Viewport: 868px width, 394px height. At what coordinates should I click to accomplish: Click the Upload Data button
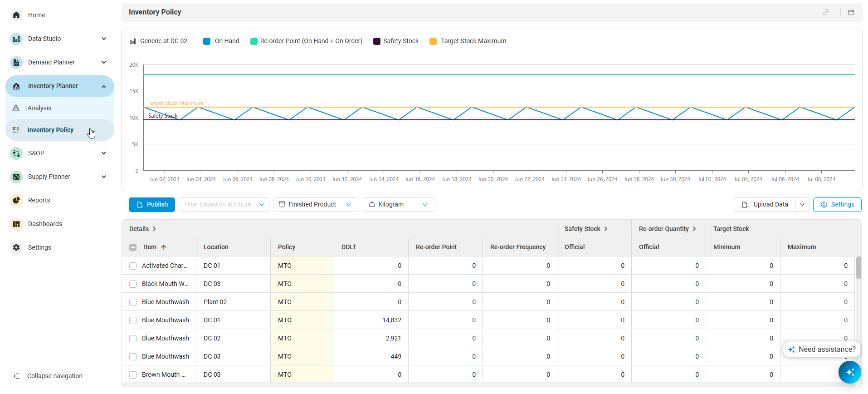click(x=765, y=205)
